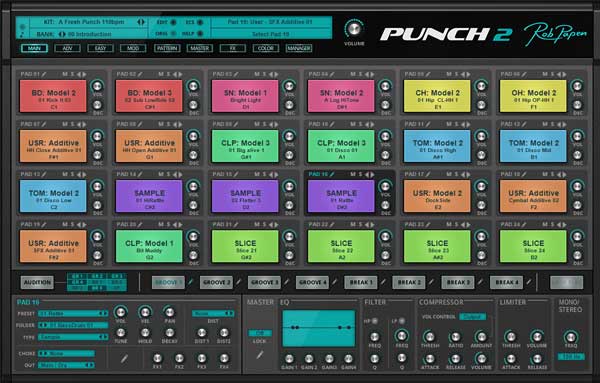Click the pencil icon under MASTER LOCK
The image size is (600, 383).
(259, 355)
